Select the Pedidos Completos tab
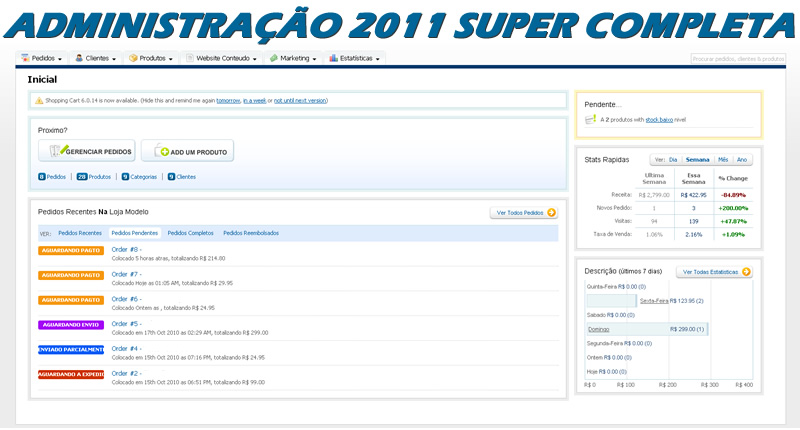This screenshot has height=430, width=800. point(190,233)
